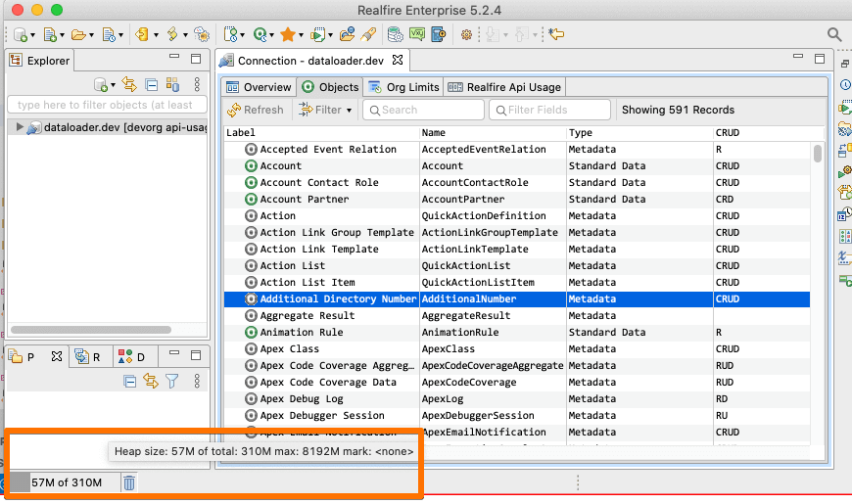Open the Explorer panel view menu dots
Screen dimensions: 852x504
pyautogui.click(x=197, y=84)
